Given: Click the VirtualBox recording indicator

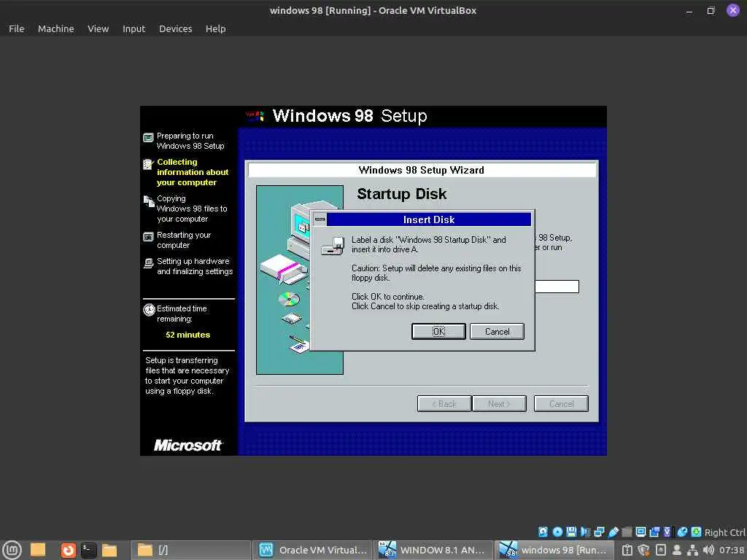Looking at the screenshot, I should click(x=654, y=532).
